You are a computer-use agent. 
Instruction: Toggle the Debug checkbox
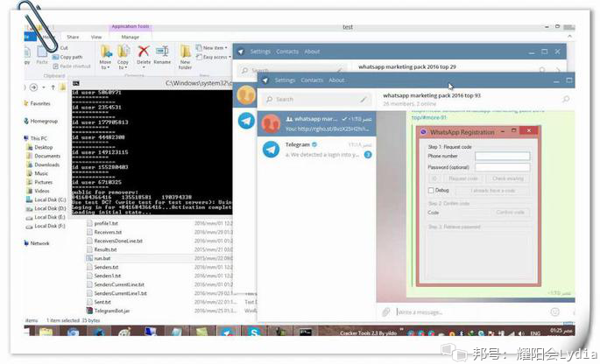(x=431, y=191)
